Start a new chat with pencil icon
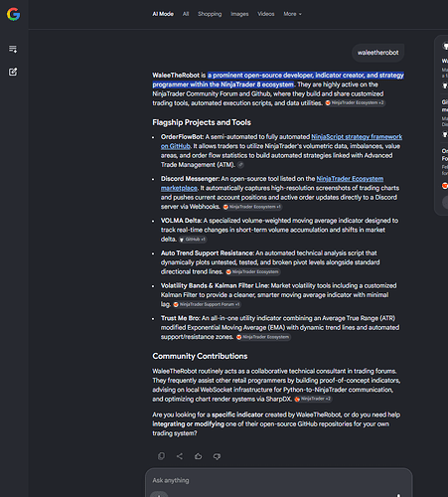This screenshot has height=497, width=448. pos(13,72)
